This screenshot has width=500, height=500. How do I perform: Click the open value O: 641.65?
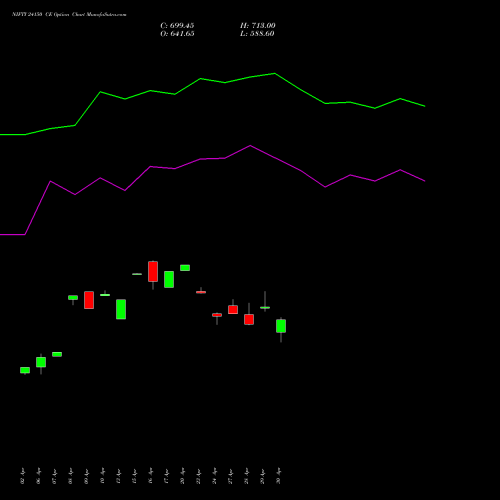pos(177,34)
